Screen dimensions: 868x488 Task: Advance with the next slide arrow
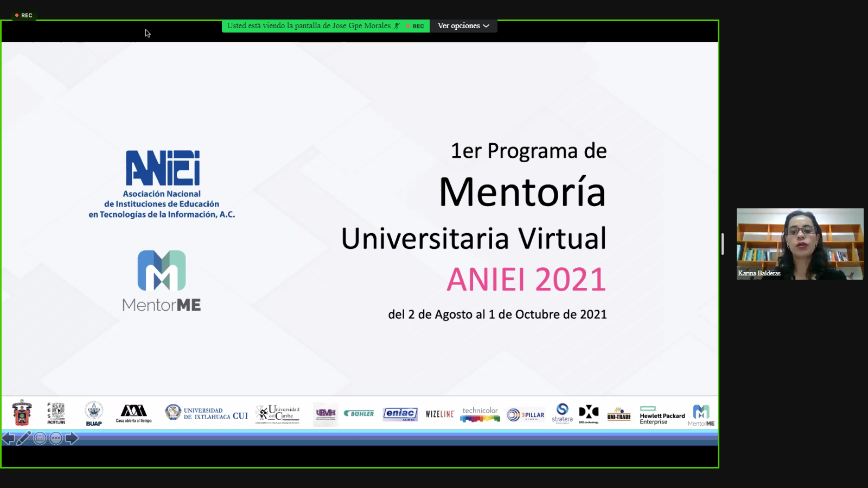point(72,438)
